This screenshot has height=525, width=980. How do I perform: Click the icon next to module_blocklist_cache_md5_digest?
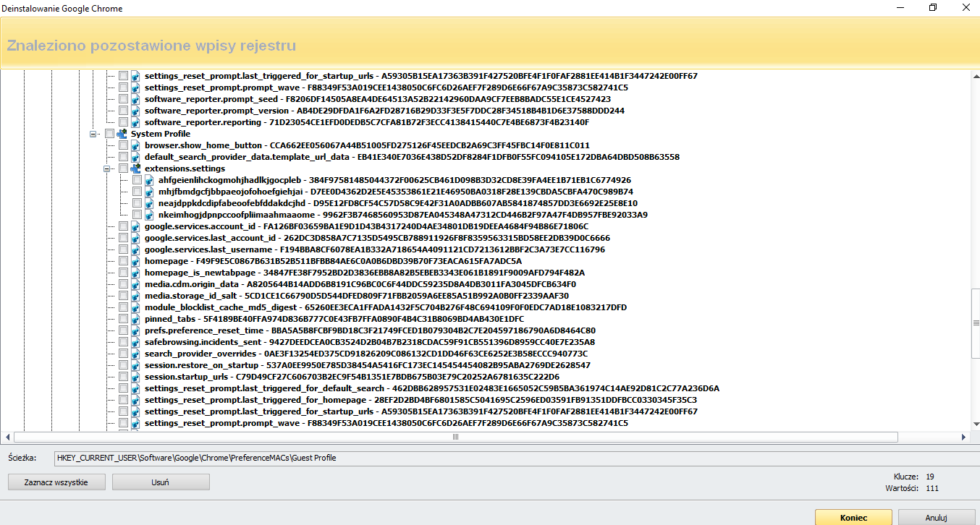pos(135,307)
